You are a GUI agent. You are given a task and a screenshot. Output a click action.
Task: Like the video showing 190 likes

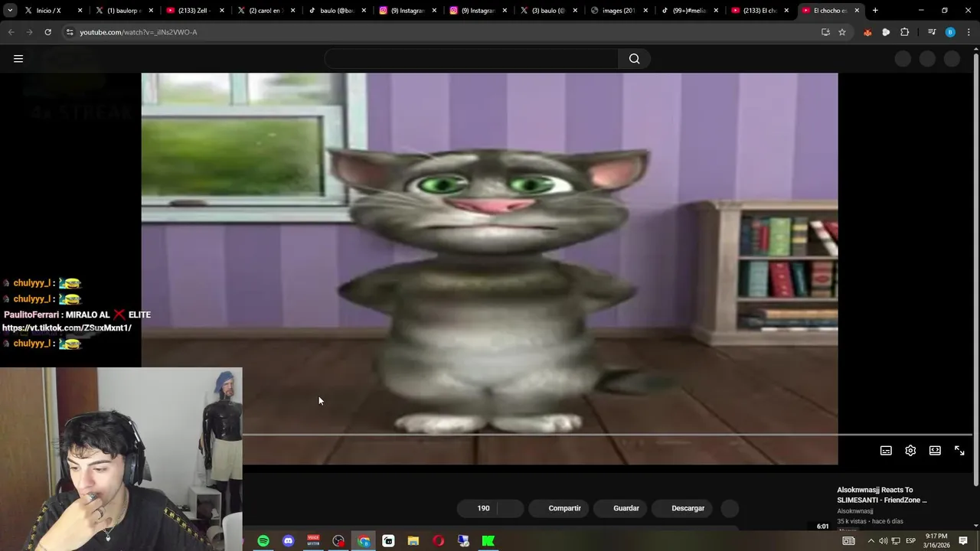(477, 508)
